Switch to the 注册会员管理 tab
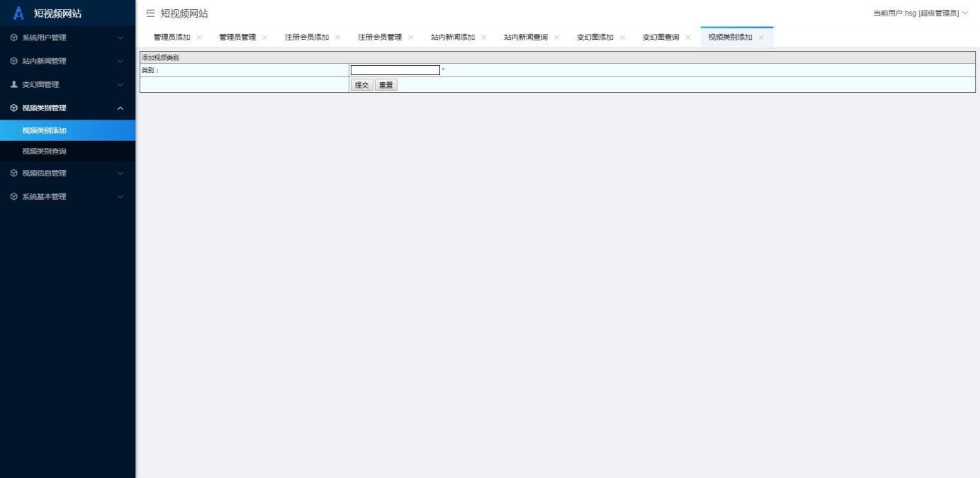This screenshot has width=980, height=478. pyautogui.click(x=380, y=38)
